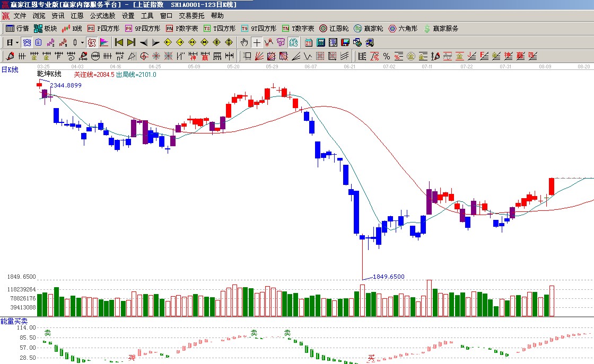
Task: Expand the 日 period dropdown arrow
Action: [x=17, y=42]
